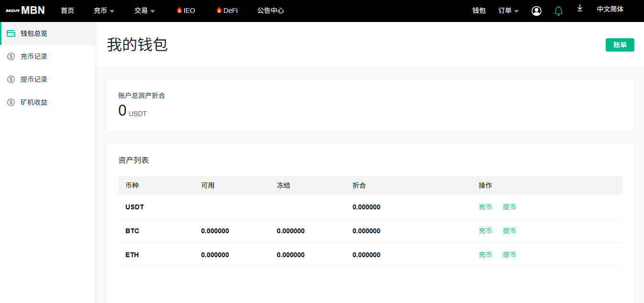Click 提币 link in BTC row
This screenshot has height=303, width=644.
(509, 231)
